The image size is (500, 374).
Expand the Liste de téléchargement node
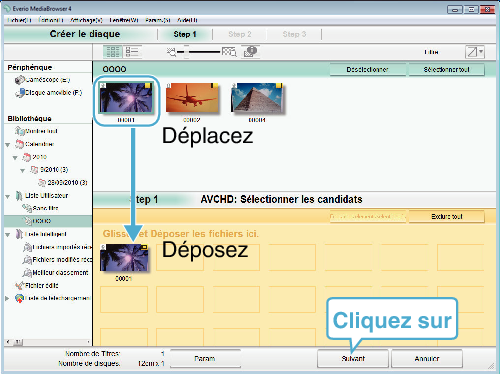click(x=7, y=298)
